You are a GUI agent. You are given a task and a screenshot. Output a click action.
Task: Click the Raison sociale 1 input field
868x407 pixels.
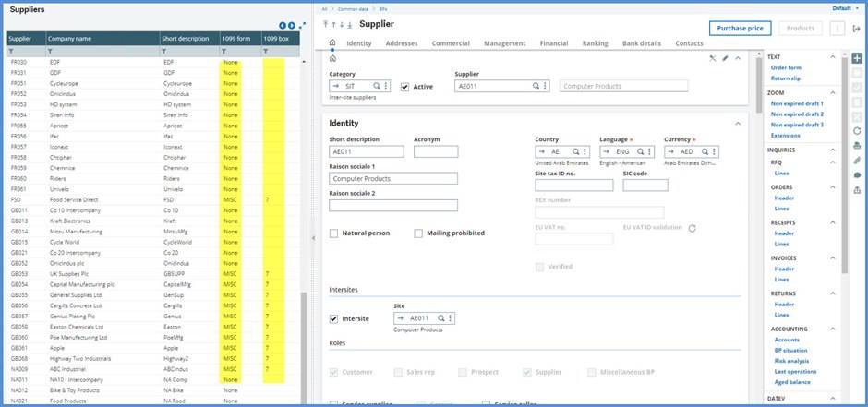click(x=393, y=179)
